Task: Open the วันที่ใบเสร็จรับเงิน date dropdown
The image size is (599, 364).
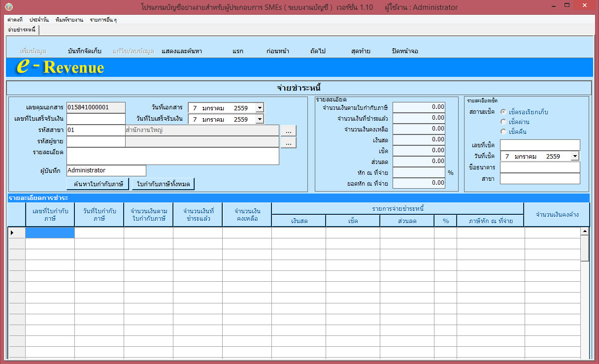Action: 260,119
